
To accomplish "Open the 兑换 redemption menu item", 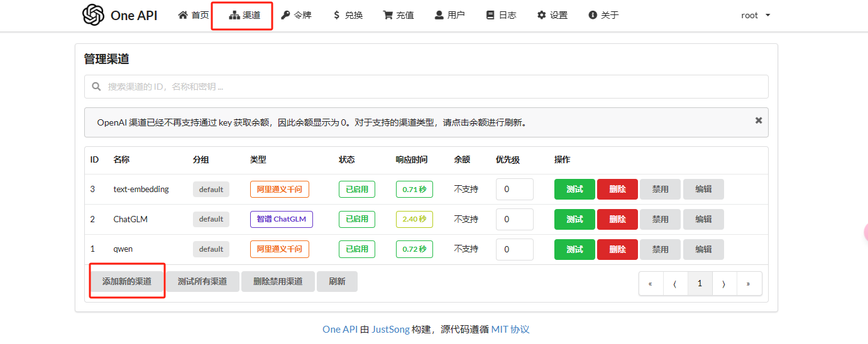I will coord(348,15).
